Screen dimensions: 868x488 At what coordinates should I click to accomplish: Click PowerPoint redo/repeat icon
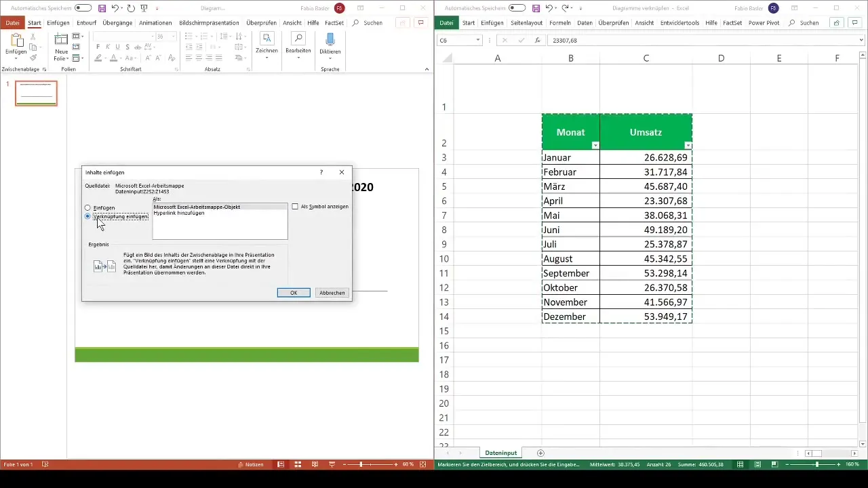pos(131,8)
